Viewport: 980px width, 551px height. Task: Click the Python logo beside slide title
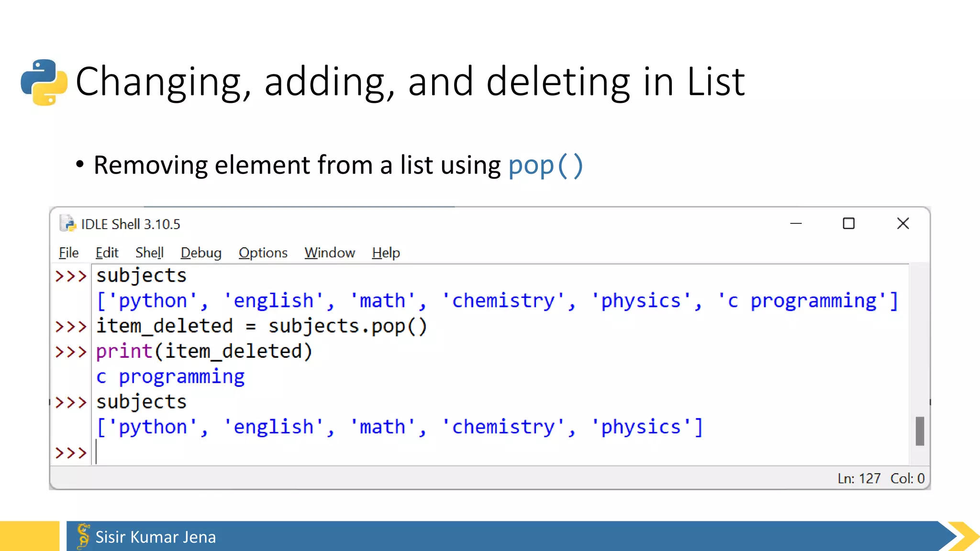[44, 82]
